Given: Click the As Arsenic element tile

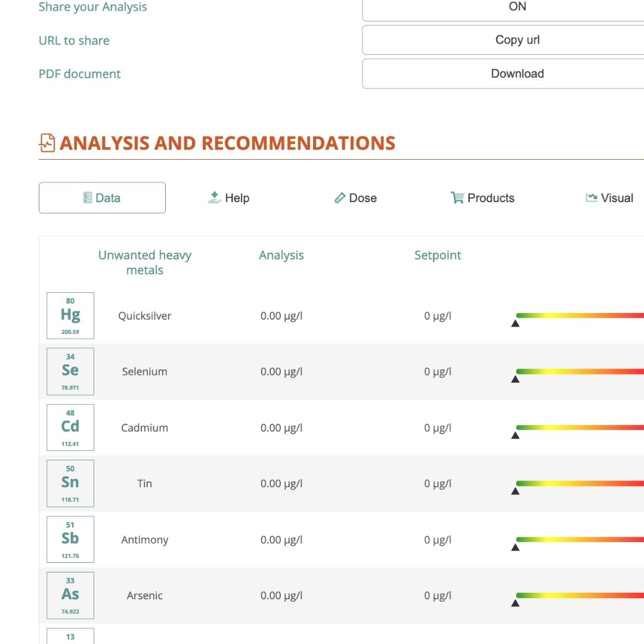Looking at the screenshot, I should pos(70,596).
